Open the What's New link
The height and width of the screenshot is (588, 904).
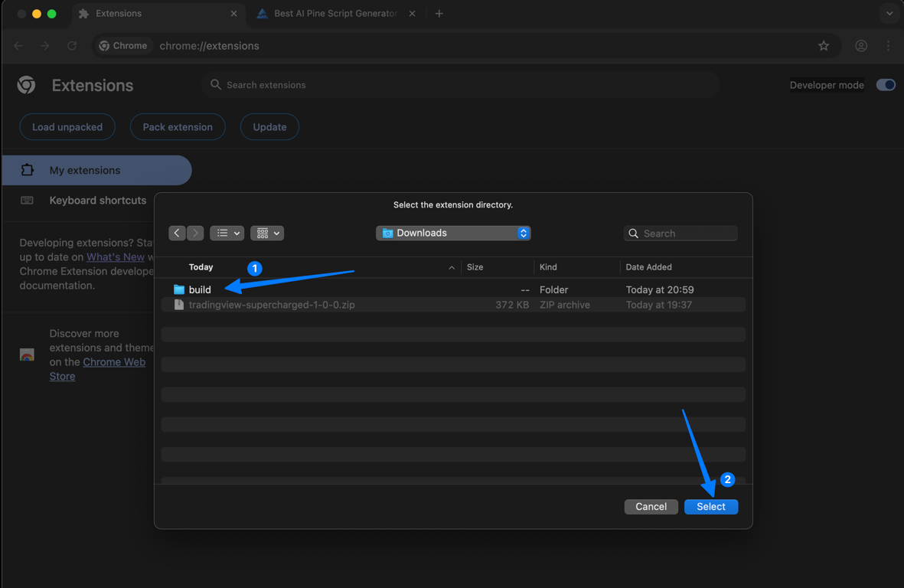[116, 257]
